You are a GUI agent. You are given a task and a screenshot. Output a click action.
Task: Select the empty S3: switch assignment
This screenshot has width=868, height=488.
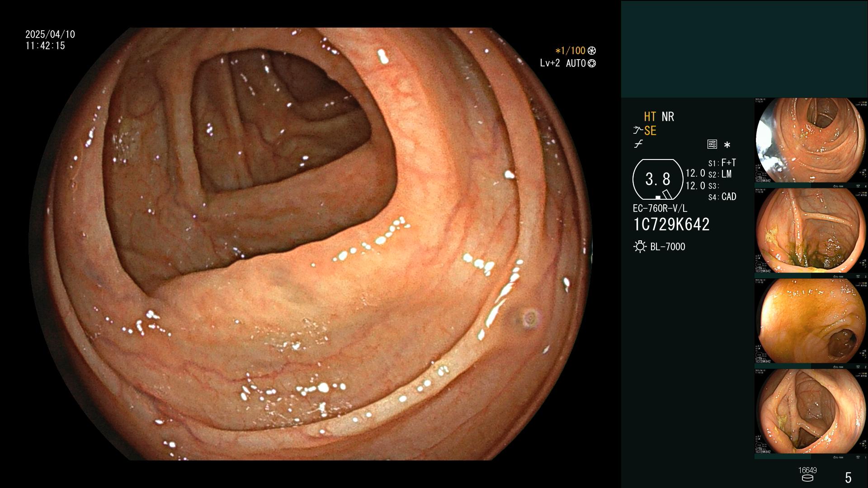(713, 186)
